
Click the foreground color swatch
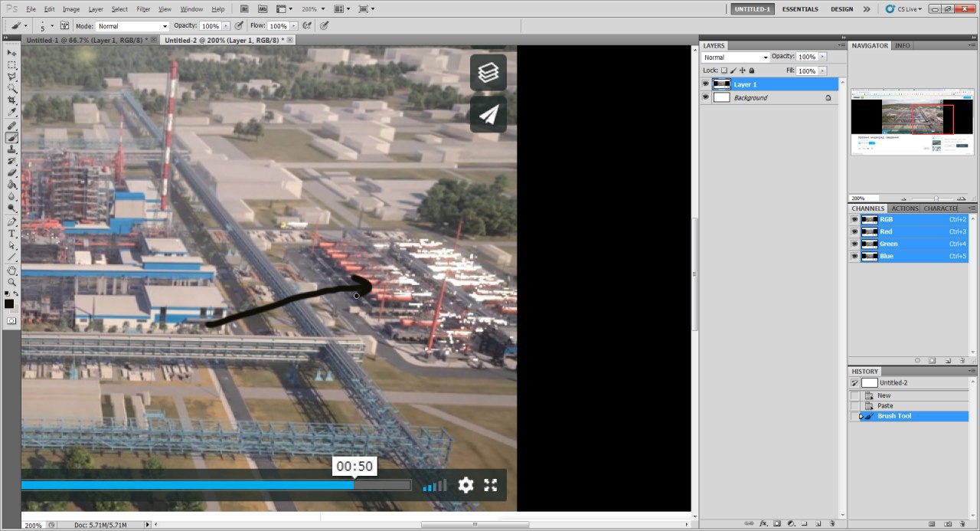point(9,304)
